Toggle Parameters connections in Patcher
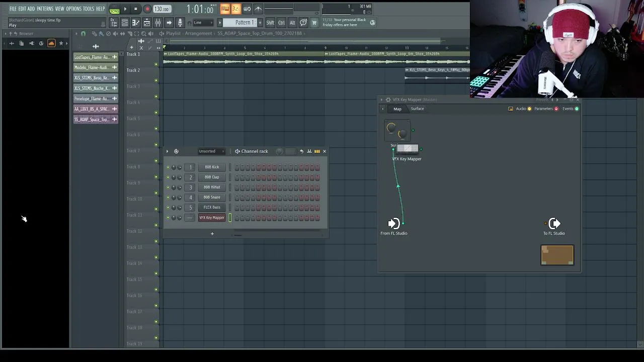Screen dimensions: 644x362 546,109
